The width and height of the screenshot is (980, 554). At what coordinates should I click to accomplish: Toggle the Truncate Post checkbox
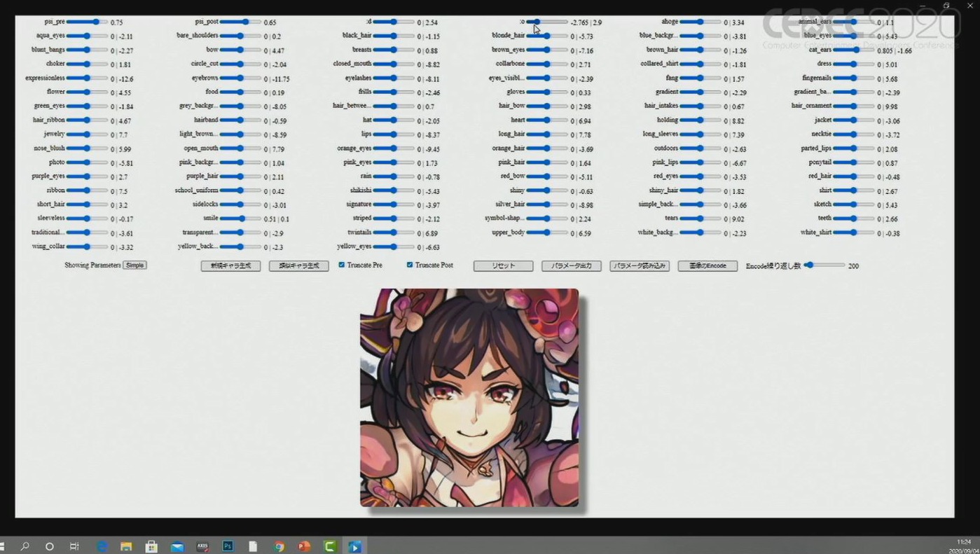410,265
